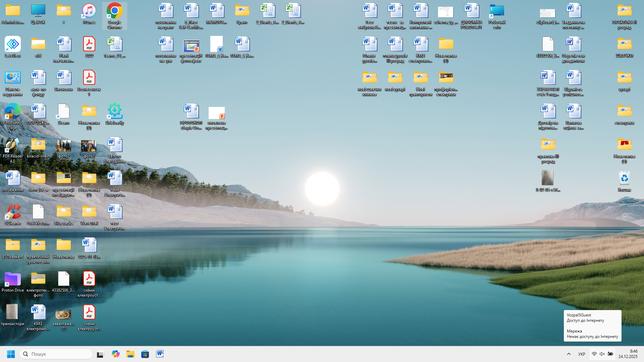
Task: Open the Copilot icon in the taskbar
Action: 116,354
